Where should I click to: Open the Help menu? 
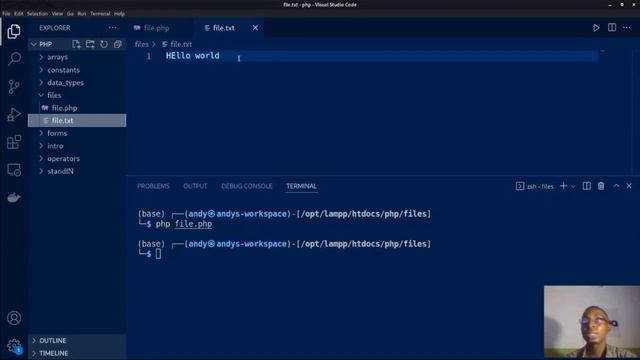tap(119, 13)
